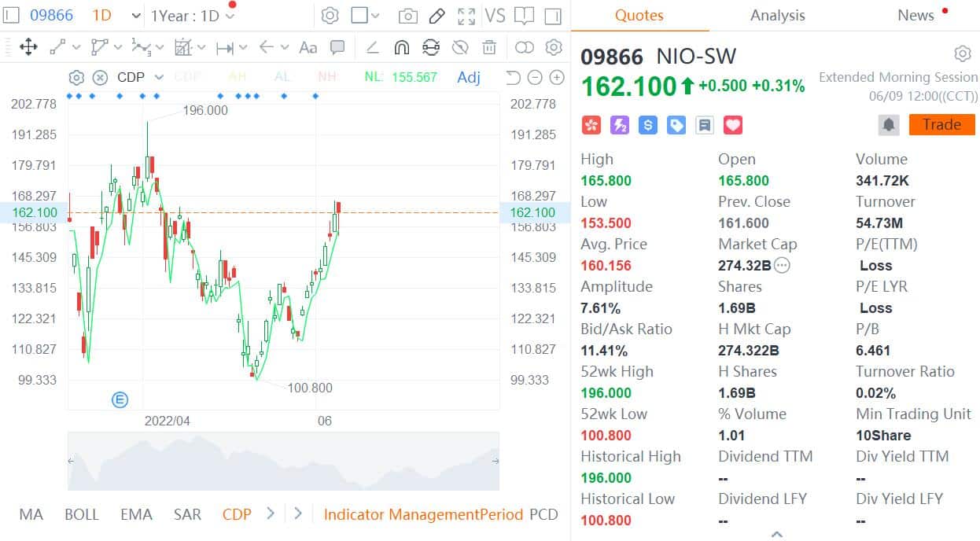
Task: Open the CDP indicator dropdown
Action: pyautogui.click(x=159, y=77)
